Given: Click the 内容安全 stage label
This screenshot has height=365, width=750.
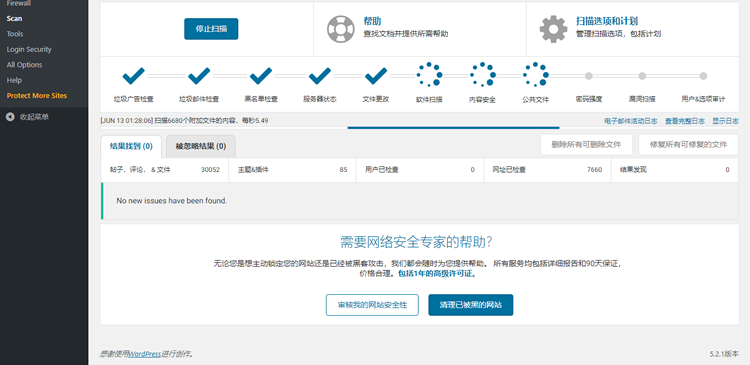Looking at the screenshot, I should click(x=482, y=100).
